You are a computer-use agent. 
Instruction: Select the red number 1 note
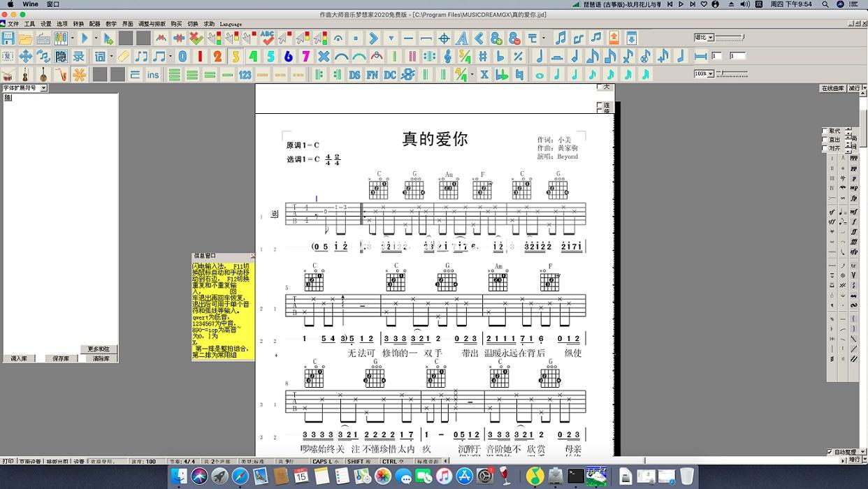[x=200, y=56]
